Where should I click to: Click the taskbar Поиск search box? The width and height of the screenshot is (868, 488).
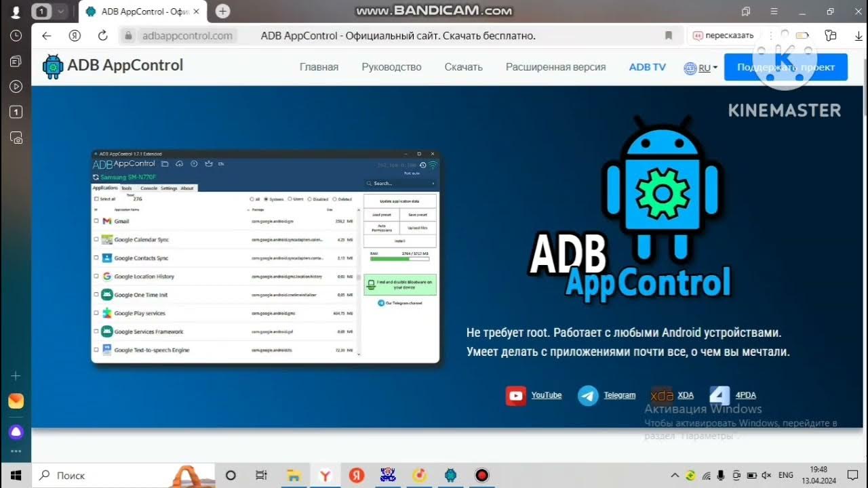point(123,475)
